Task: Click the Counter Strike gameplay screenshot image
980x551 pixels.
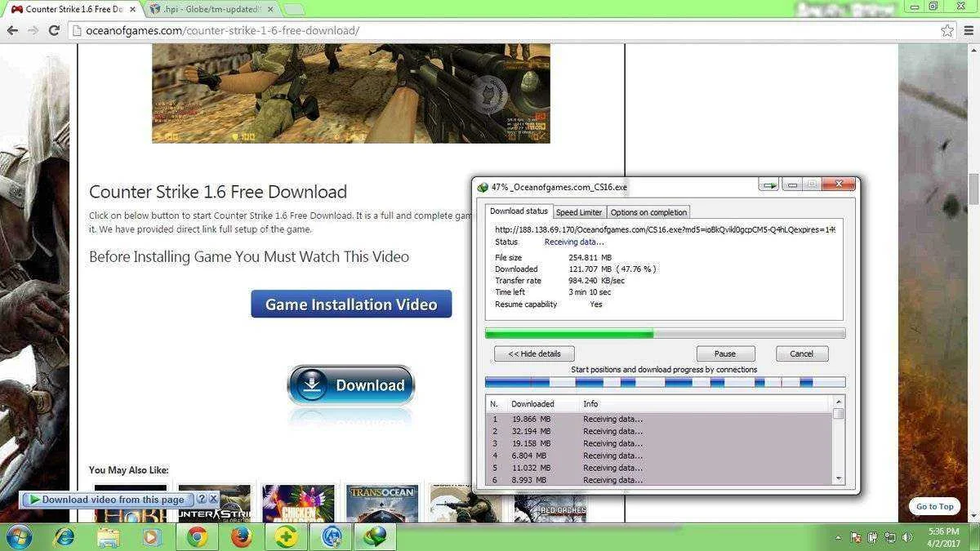Action: (351, 93)
